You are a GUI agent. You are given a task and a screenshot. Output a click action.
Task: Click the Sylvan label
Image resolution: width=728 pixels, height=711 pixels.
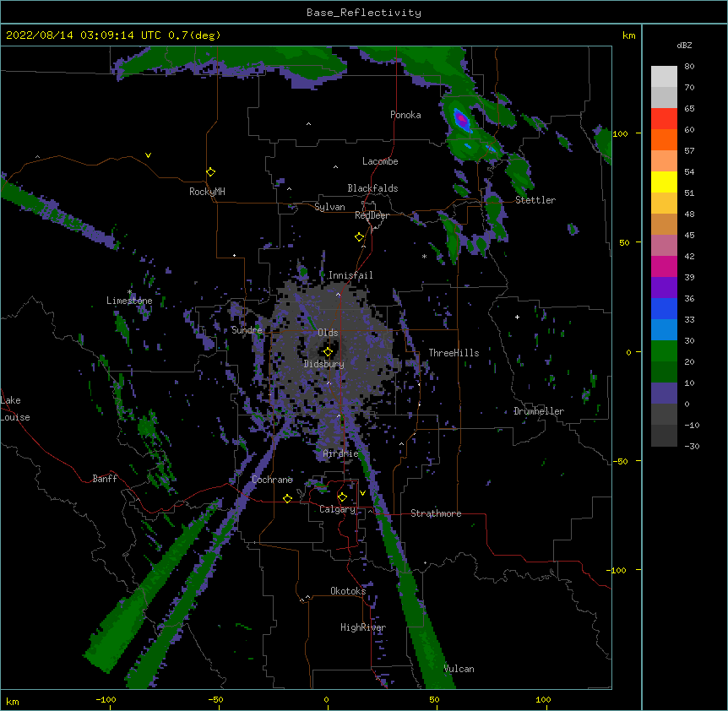[x=329, y=207]
